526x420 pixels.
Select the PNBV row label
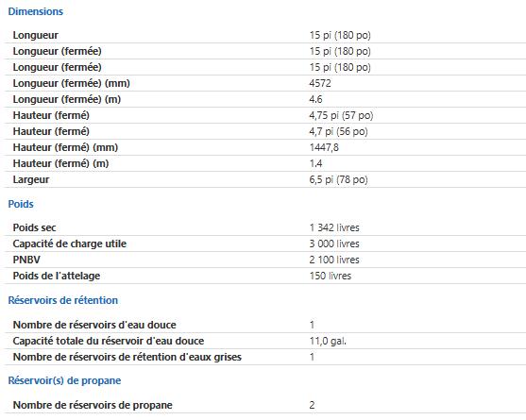click(26, 260)
